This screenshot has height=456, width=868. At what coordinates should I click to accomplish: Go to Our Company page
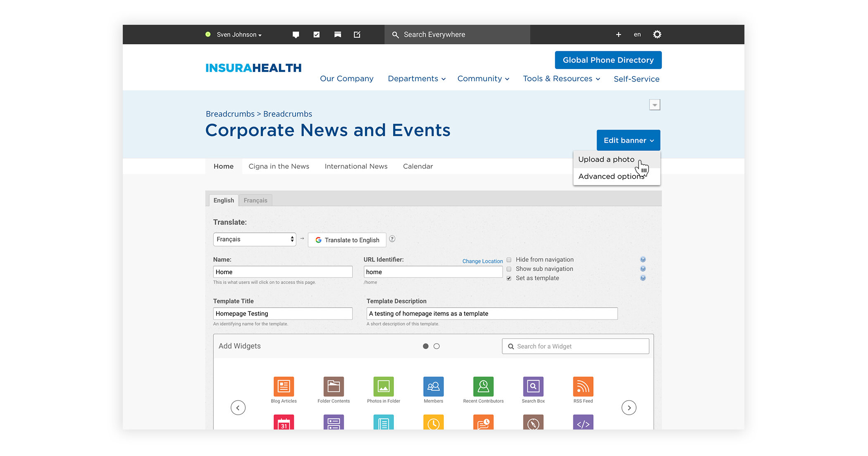346,79
